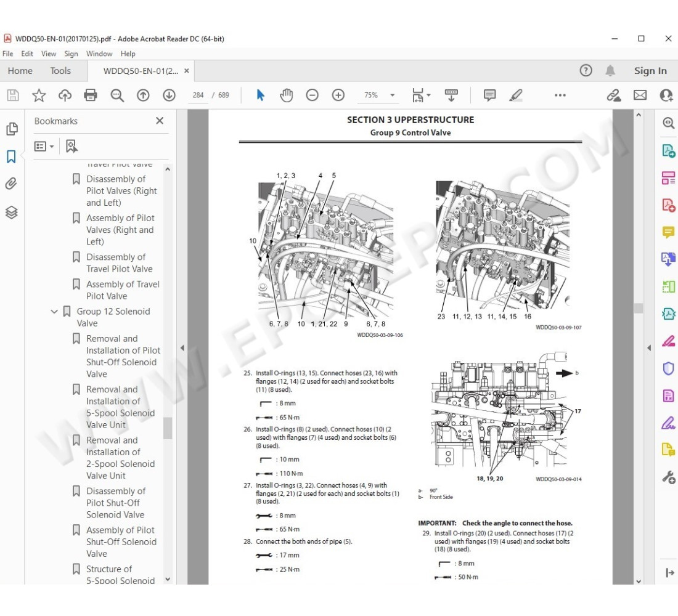This screenshot has height=616, width=678.
Task: Collapse the Group 12 Solenoid Valve bookmark
Action: 54,312
